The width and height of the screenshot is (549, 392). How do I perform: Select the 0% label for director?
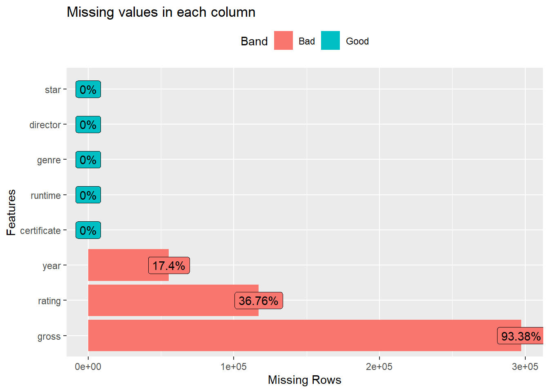(88, 125)
